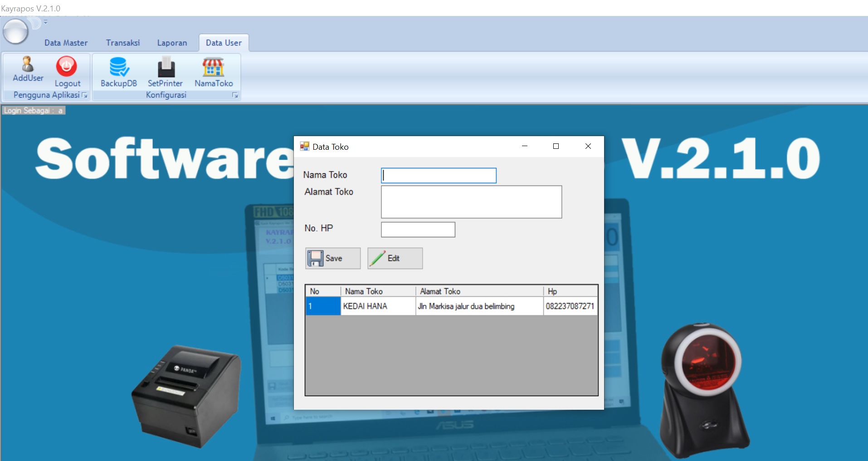Click the red Logout icon
Screen dimensions: 868x461
tap(67, 66)
